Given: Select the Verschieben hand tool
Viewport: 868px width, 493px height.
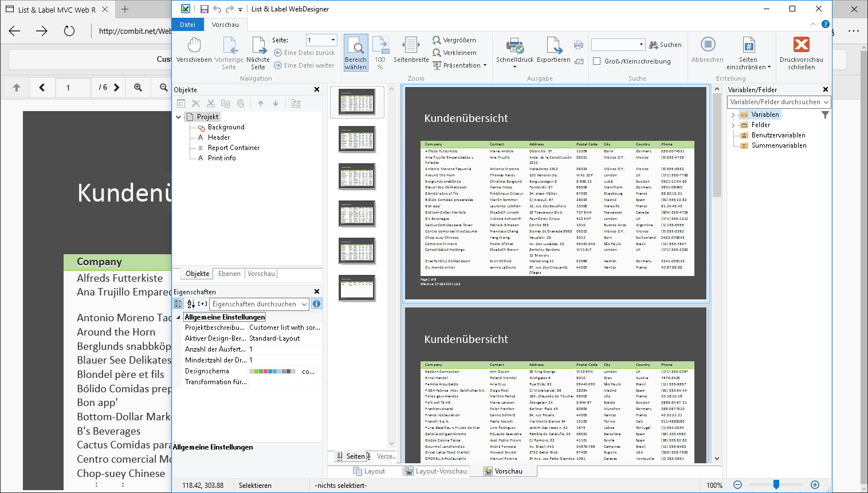Looking at the screenshot, I should 194,50.
